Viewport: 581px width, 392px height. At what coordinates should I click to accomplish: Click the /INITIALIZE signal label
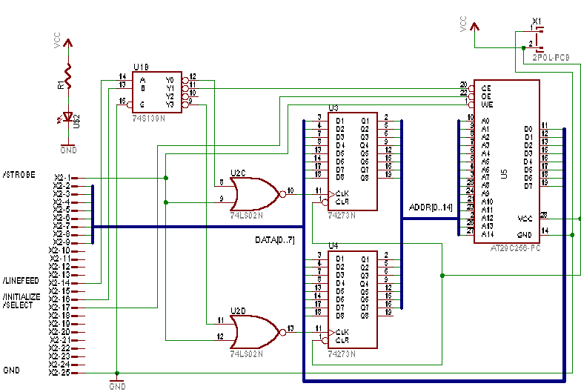[x=22, y=296]
